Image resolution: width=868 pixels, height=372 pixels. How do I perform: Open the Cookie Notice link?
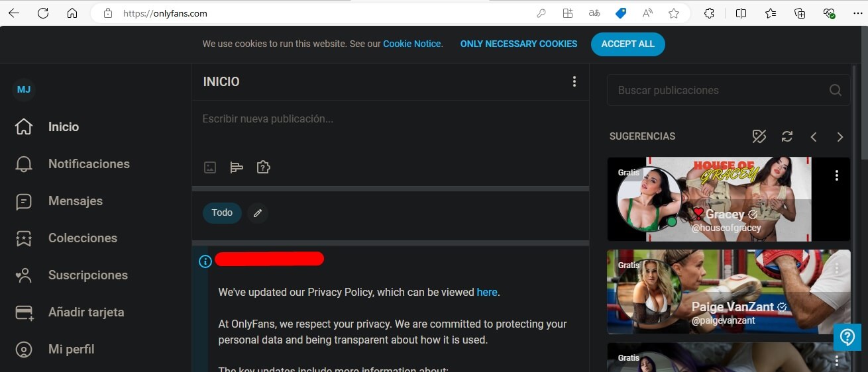tap(412, 44)
